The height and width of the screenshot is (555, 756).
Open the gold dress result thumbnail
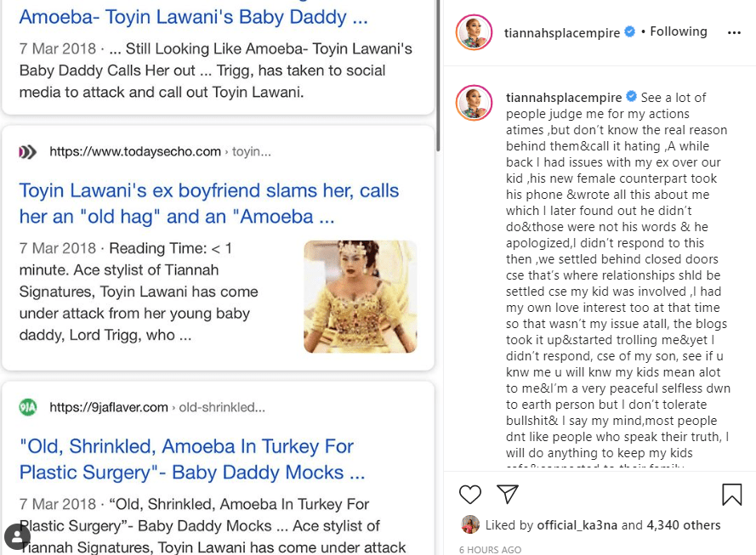(x=360, y=297)
